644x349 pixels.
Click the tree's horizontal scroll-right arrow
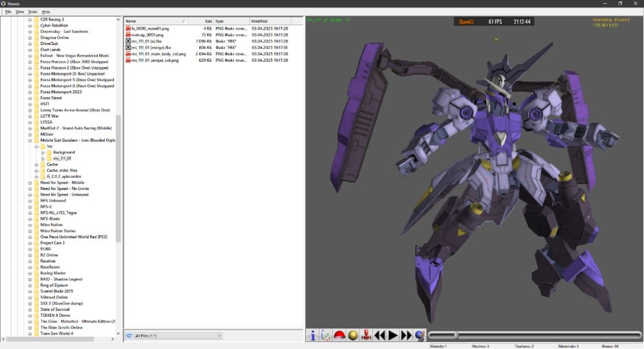(113, 339)
